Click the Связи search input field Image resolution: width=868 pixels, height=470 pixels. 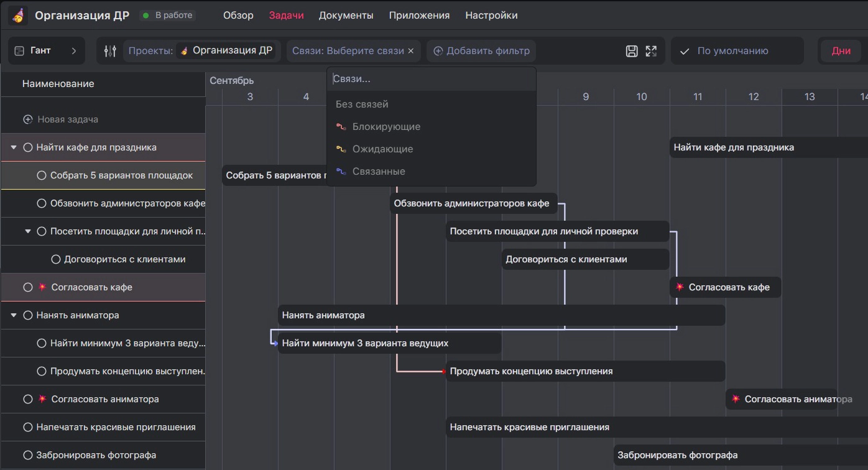[430, 80]
